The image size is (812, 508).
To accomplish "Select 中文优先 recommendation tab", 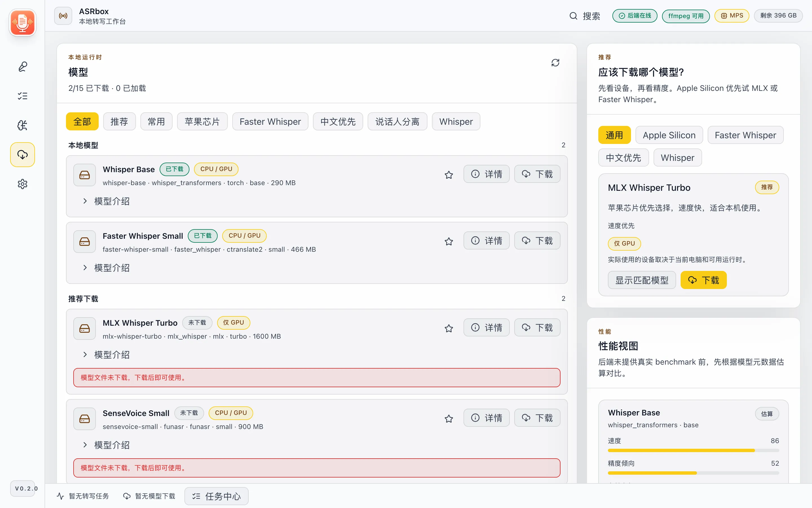I will click(623, 157).
